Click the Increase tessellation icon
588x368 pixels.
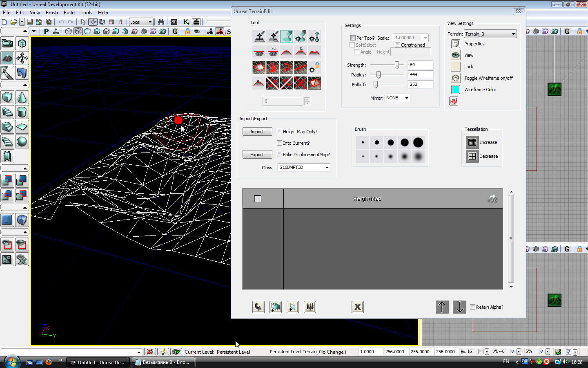tap(472, 142)
